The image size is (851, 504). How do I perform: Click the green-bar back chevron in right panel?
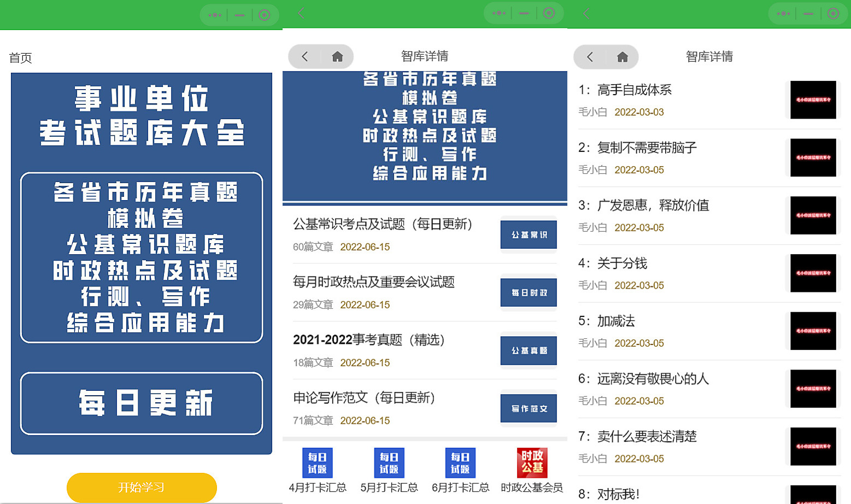[x=586, y=14]
